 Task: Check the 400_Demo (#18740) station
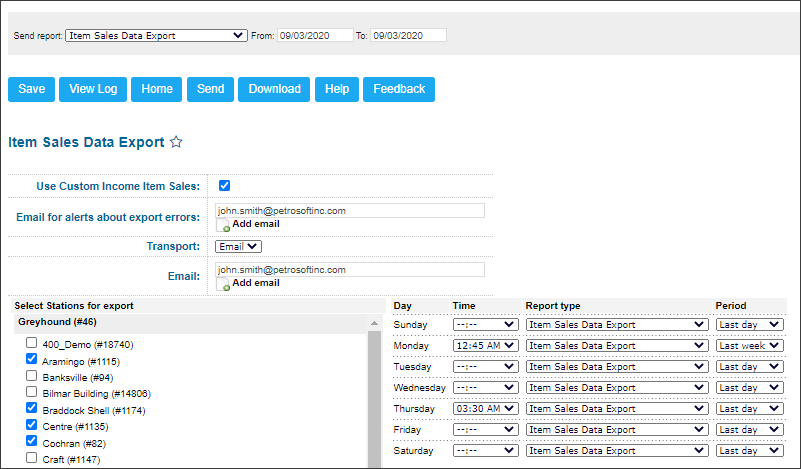32,342
